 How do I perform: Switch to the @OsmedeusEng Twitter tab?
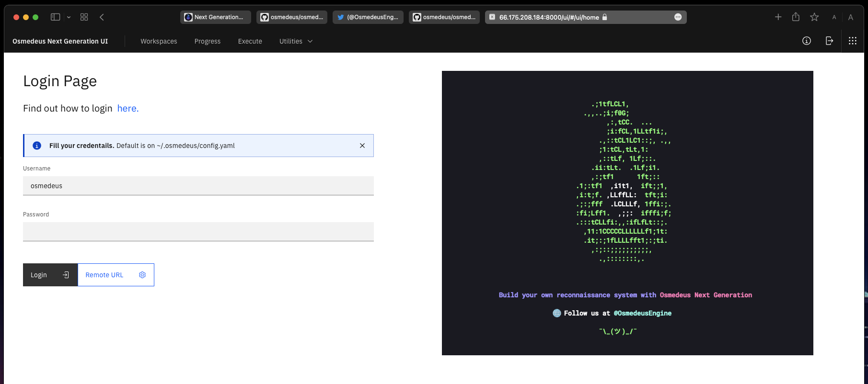368,17
